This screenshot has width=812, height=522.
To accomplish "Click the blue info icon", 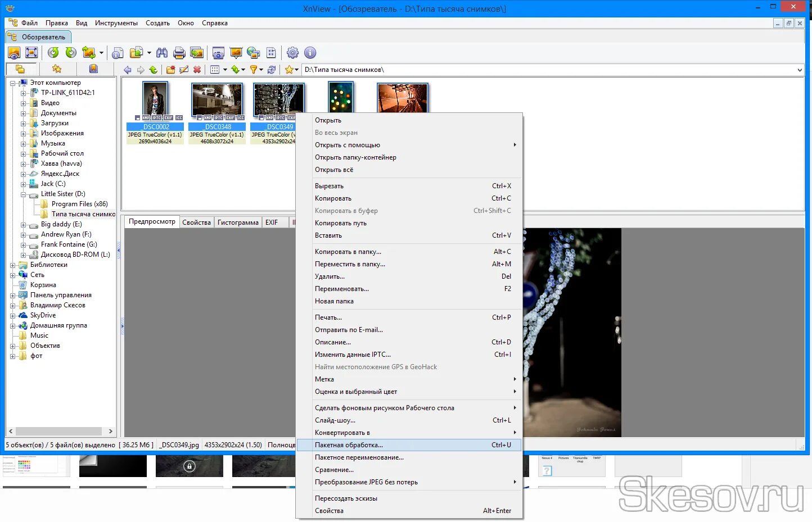I will tap(310, 53).
